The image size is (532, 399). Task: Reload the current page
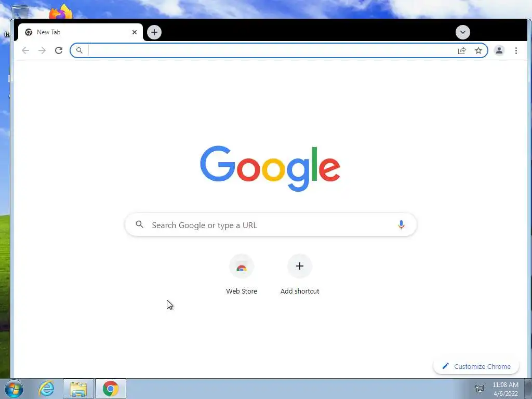[59, 50]
